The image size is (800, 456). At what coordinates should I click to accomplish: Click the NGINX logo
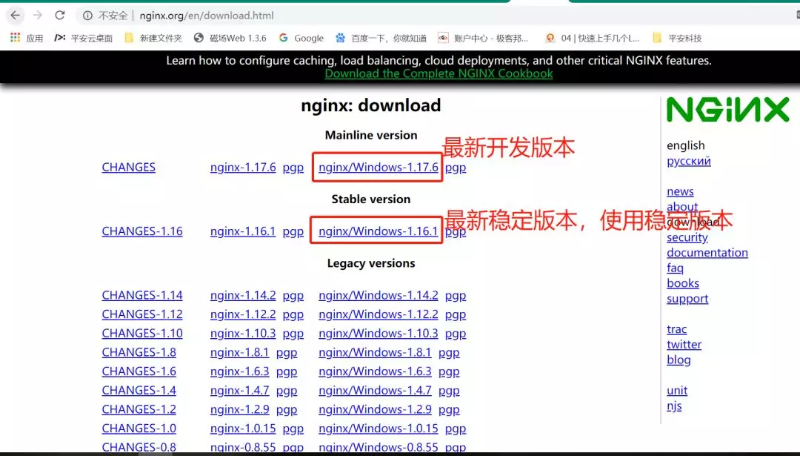pos(728,110)
